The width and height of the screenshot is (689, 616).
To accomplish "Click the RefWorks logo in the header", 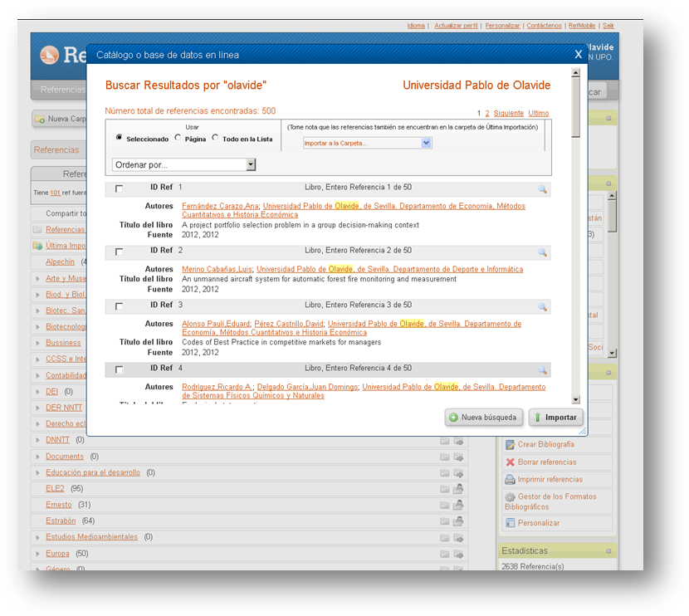I will click(x=63, y=55).
